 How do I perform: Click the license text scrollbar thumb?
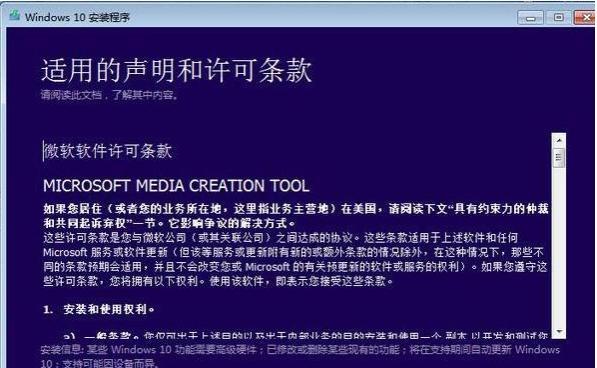click(x=559, y=158)
